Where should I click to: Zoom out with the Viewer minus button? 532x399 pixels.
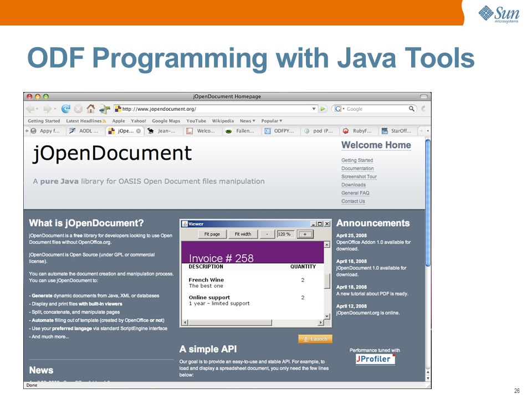tap(267, 234)
